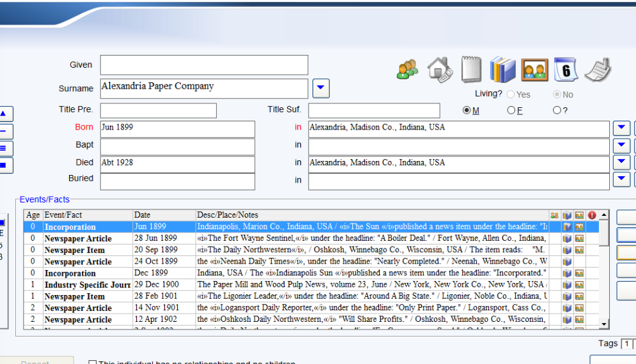Click the Given name input field

(x=204, y=65)
